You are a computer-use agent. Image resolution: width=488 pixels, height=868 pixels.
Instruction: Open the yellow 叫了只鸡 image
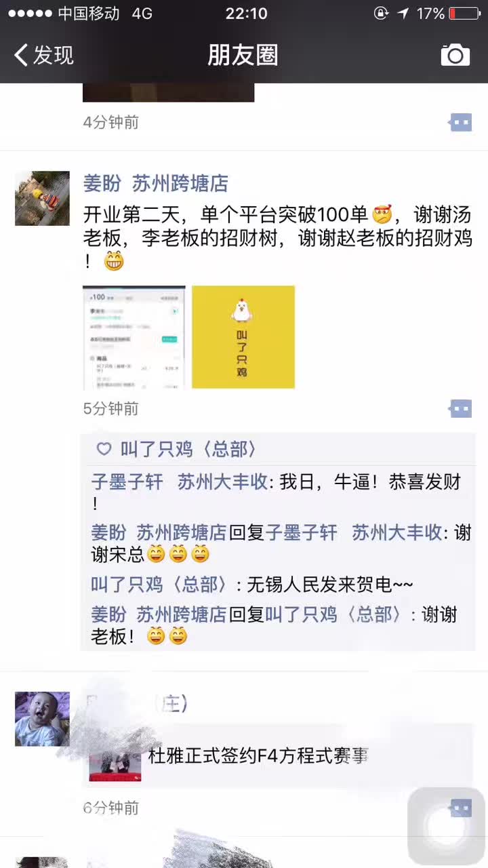(x=243, y=337)
